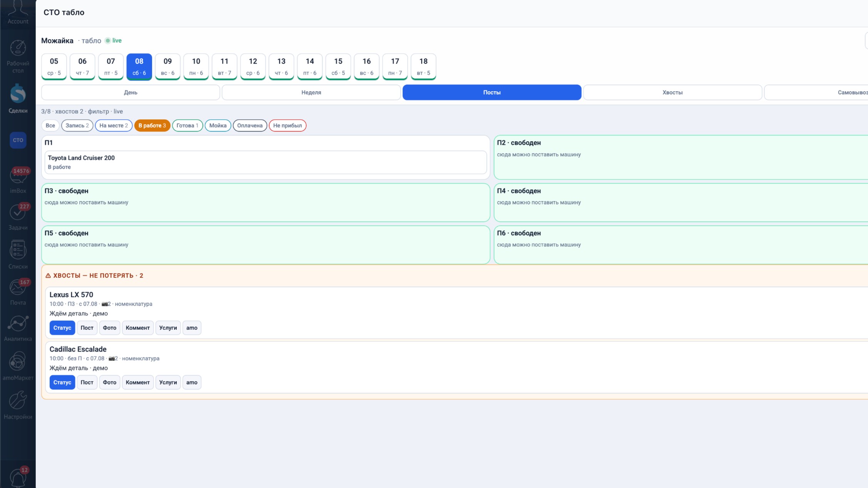Open the Toyota Land Cruiser 200 card
The image size is (868, 488).
[x=266, y=162]
